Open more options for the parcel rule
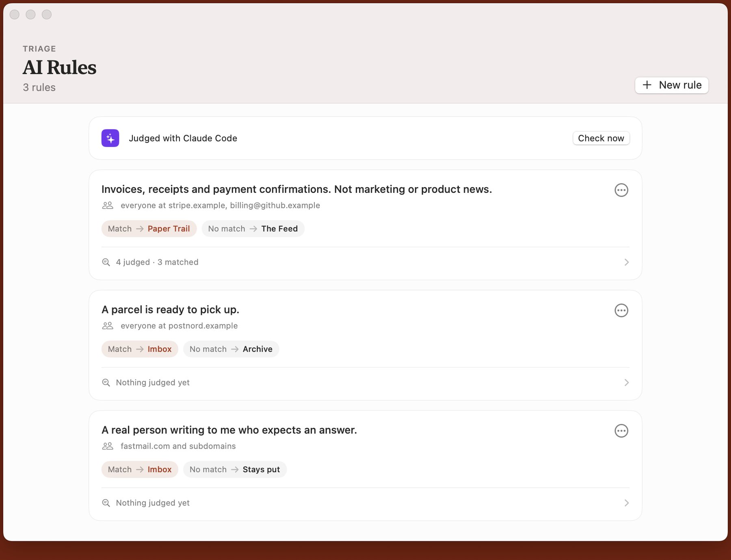731x560 pixels. click(x=621, y=310)
